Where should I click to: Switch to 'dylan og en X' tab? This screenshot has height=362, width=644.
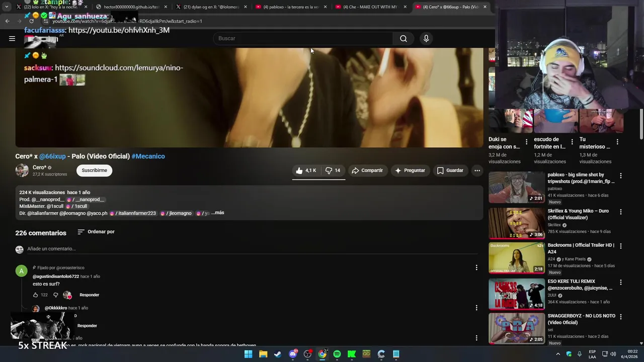click(x=211, y=7)
